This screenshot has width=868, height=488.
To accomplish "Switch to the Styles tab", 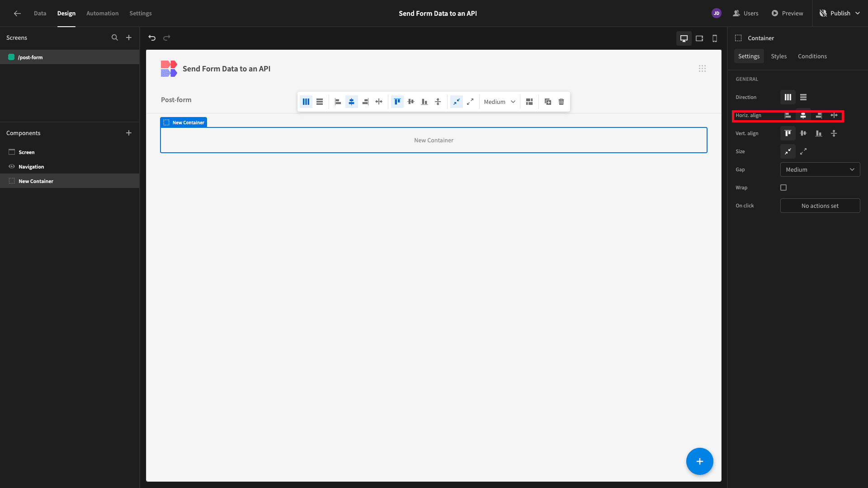I will [778, 56].
